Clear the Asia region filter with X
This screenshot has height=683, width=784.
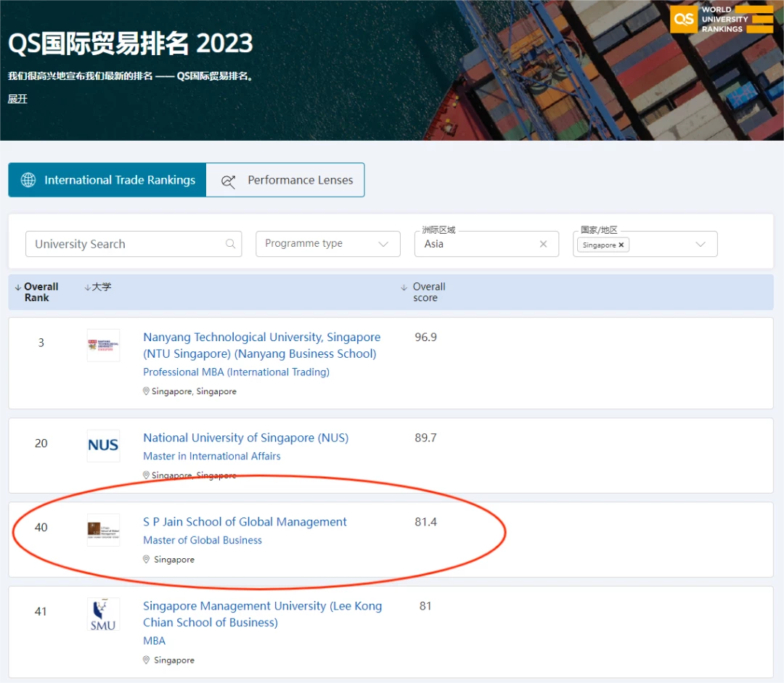coord(543,243)
